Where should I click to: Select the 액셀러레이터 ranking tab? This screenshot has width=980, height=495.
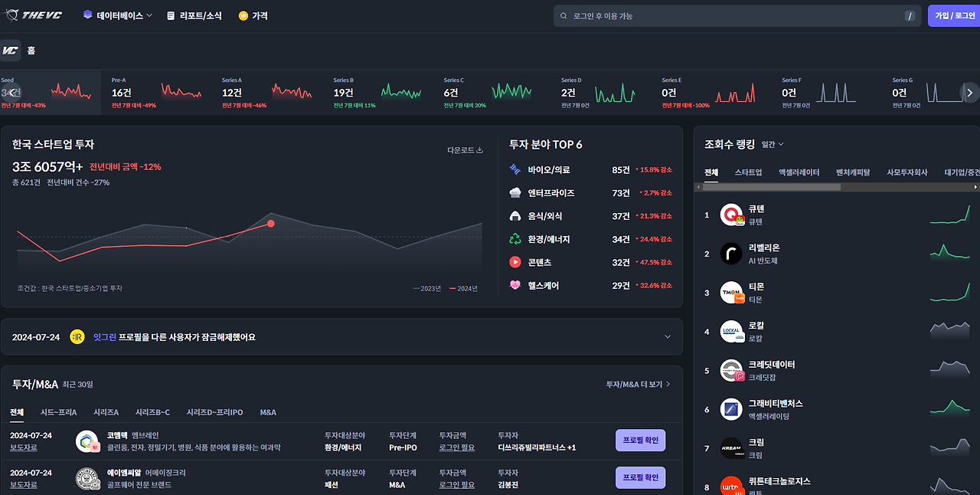coord(799,172)
